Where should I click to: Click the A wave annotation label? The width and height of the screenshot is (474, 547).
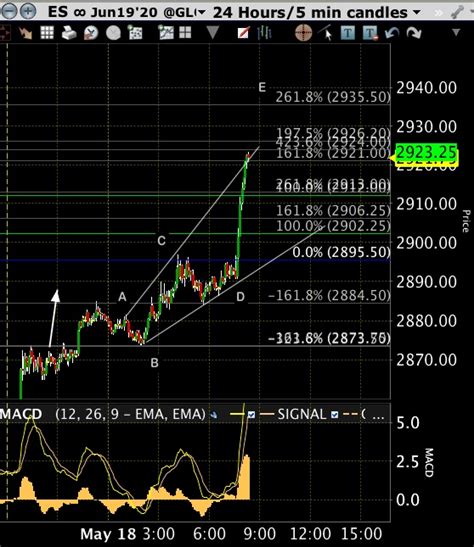click(x=122, y=297)
